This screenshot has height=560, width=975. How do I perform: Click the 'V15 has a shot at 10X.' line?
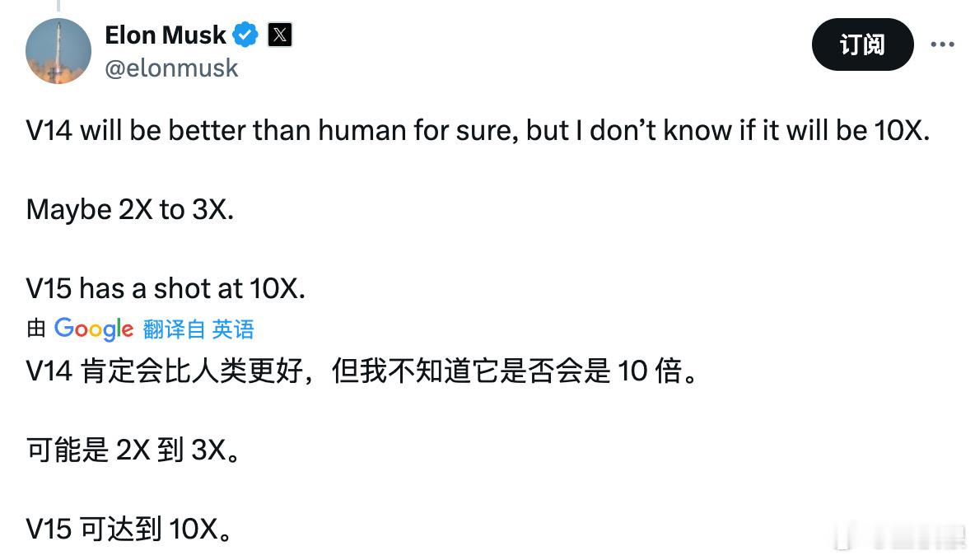[166, 288]
